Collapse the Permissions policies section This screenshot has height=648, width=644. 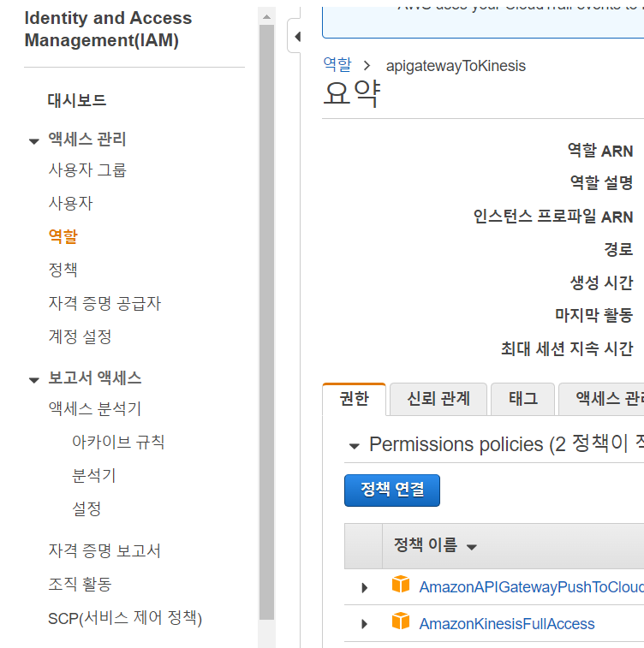(355, 446)
